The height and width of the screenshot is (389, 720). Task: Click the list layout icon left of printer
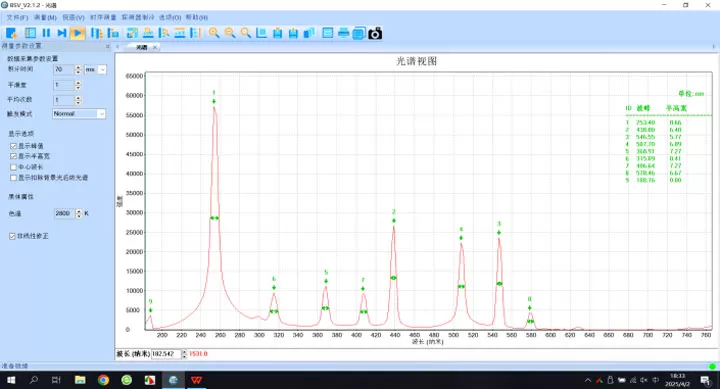(x=327, y=33)
